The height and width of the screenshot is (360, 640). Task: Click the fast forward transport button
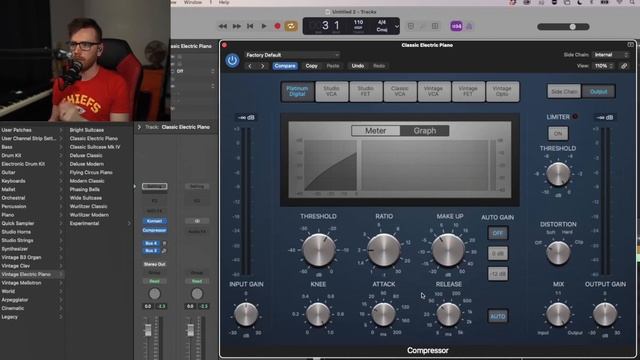pyautogui.click(x=236, y=27)
